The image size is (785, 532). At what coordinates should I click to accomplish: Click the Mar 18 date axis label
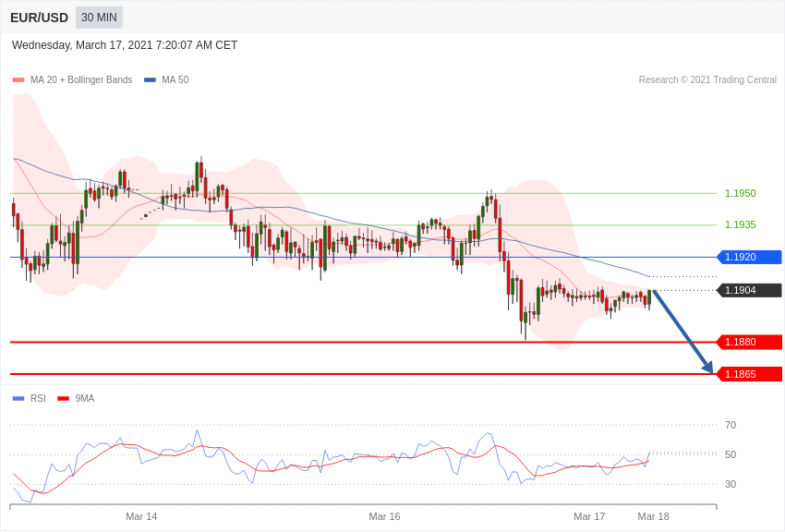coord(653,516)
